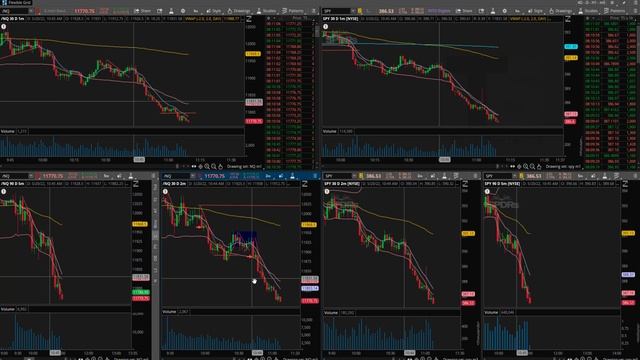640x360 pixels.
Task: Click zoom-out magnifier below top-right SPY chart
Action: point(532,167)
